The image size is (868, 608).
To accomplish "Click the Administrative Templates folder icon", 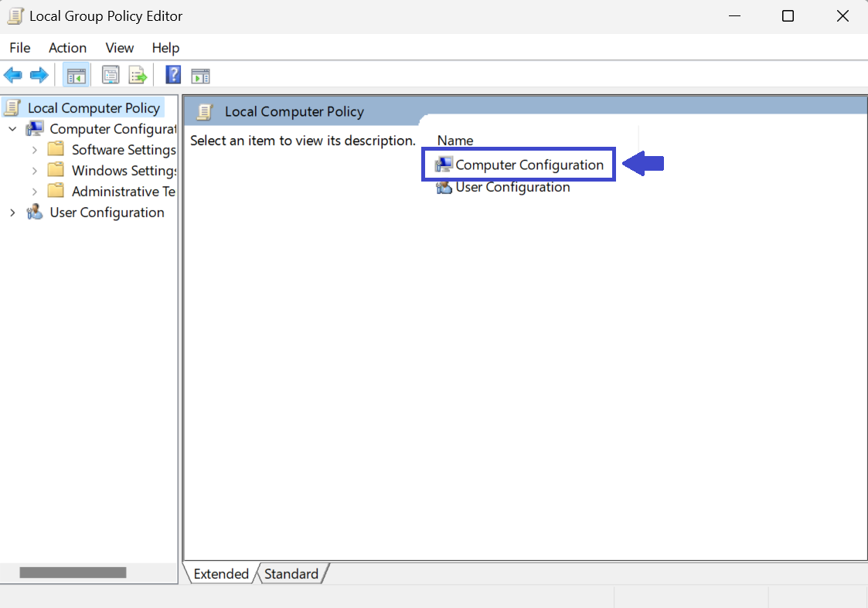I will pyautogui.click(x=56, y=192).
